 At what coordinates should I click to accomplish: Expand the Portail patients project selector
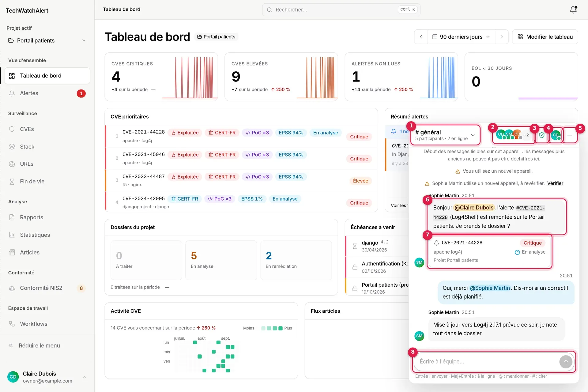point(47,40)
